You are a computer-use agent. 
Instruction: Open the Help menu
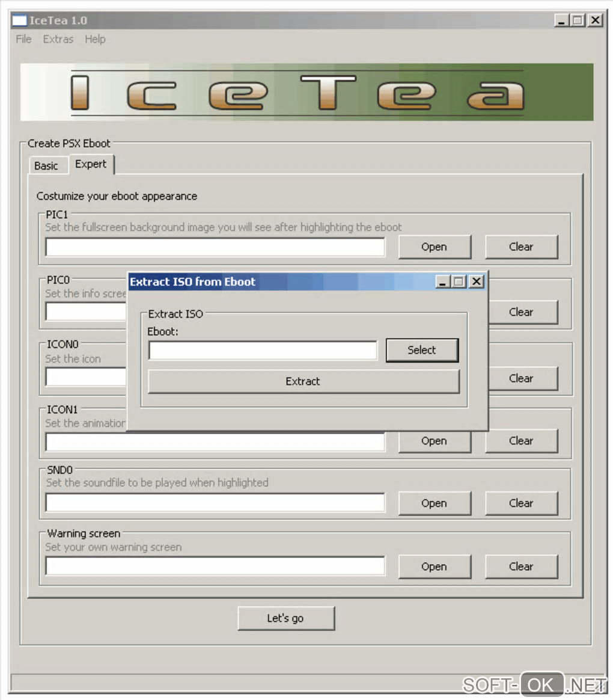point(95,39)
